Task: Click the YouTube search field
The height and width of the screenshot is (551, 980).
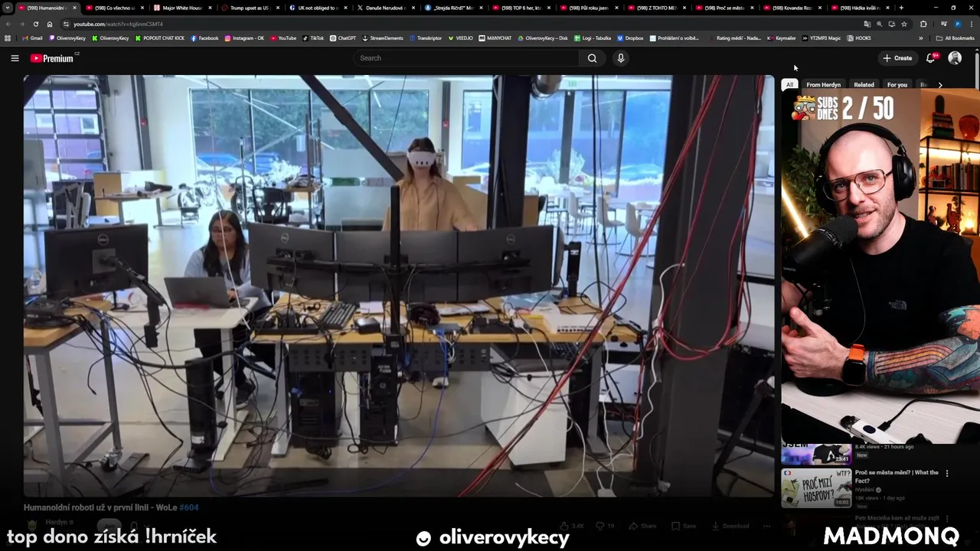Action: pos(467,58)
